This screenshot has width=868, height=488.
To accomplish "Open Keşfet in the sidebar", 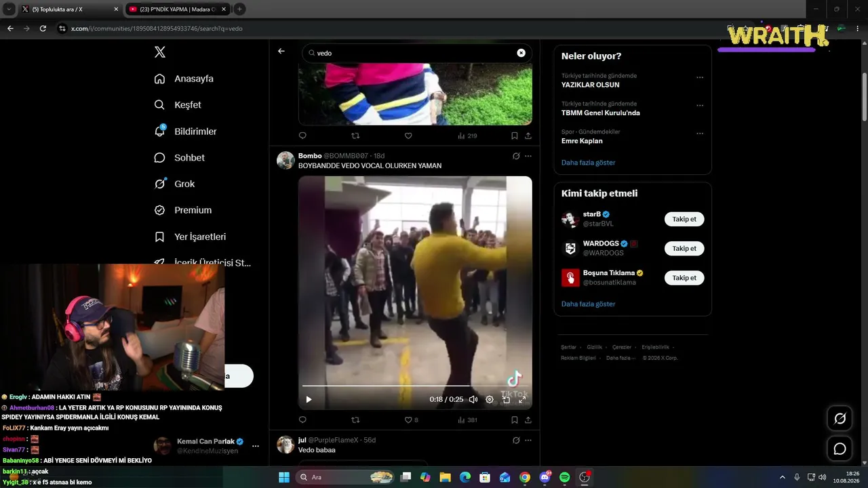I will click(178, 105).
